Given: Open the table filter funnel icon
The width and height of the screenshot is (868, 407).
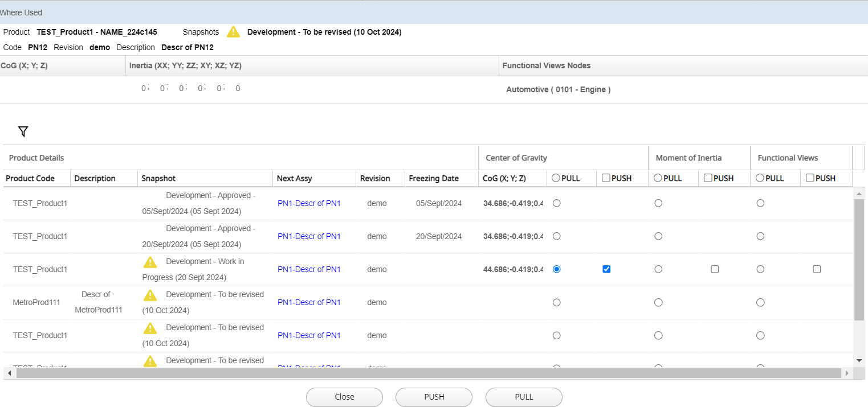Looking at the screenshot, I should (x=23, y=132).
